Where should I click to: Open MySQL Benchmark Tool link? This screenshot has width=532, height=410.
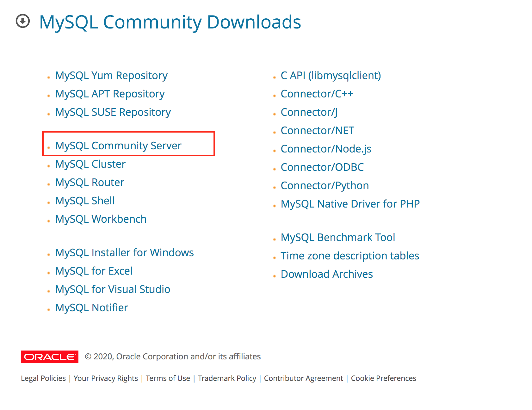click(x=338, y=238)
